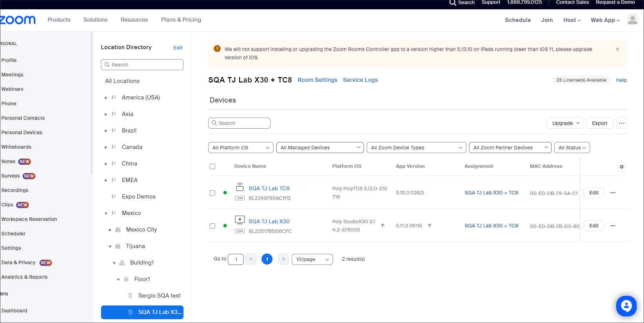Click the Search icon in the top black bar
The height and width of the screenshot is (323, 644).
point(452,3)
